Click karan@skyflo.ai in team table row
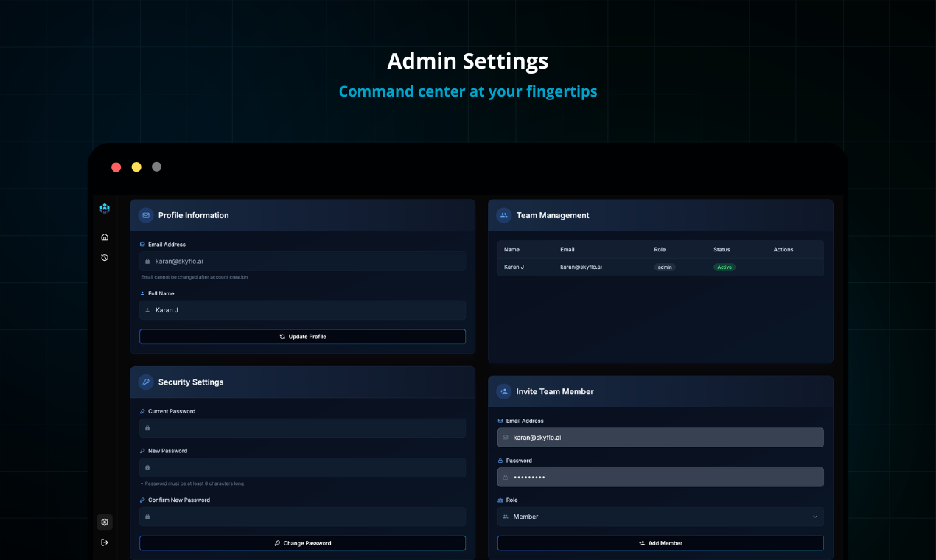Screen dimensions: 936x560 pyautogui.click(x=581, y=267)
